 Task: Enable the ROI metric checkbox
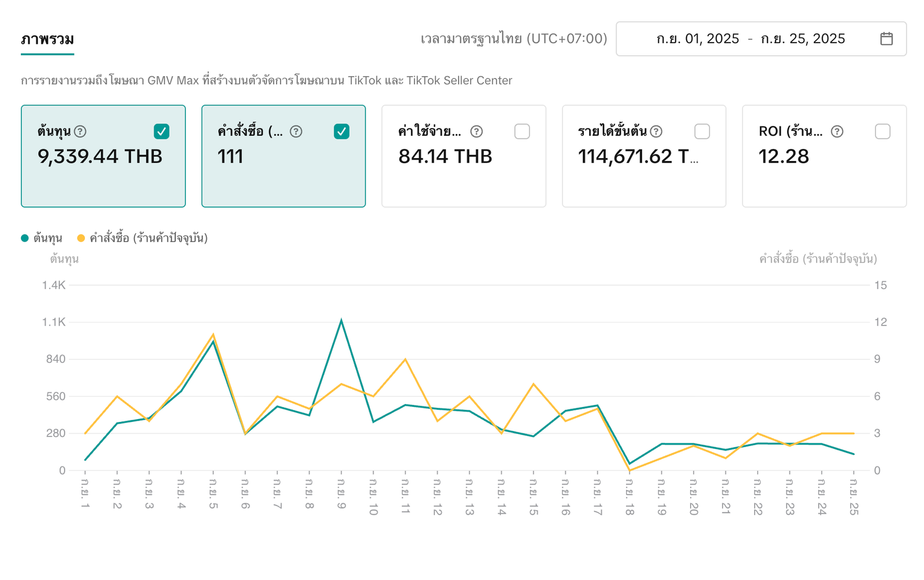click(x=882, y=132)
